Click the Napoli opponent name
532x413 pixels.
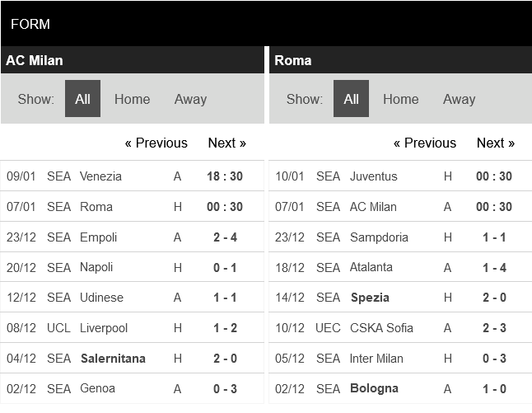tap(96, 267)
